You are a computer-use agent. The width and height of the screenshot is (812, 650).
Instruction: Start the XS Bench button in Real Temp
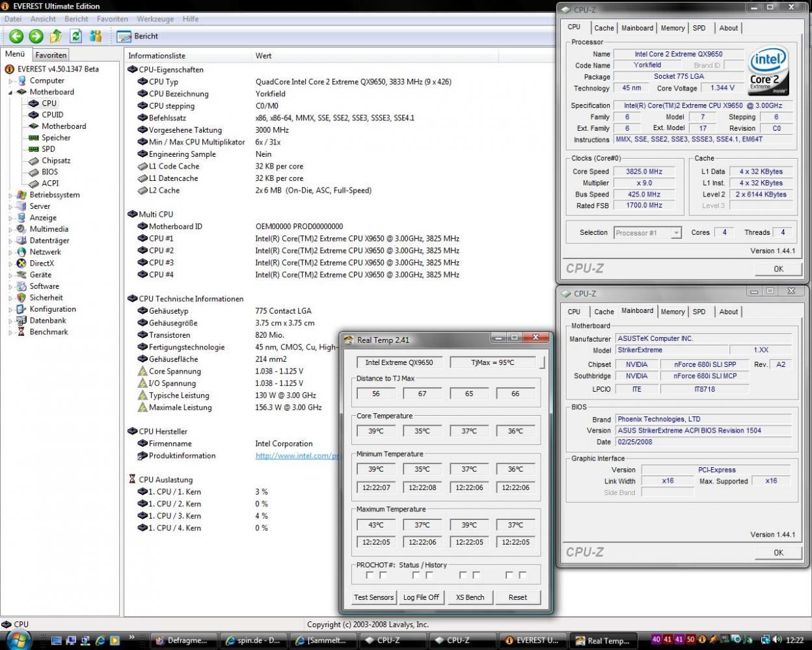pos(470,597)
